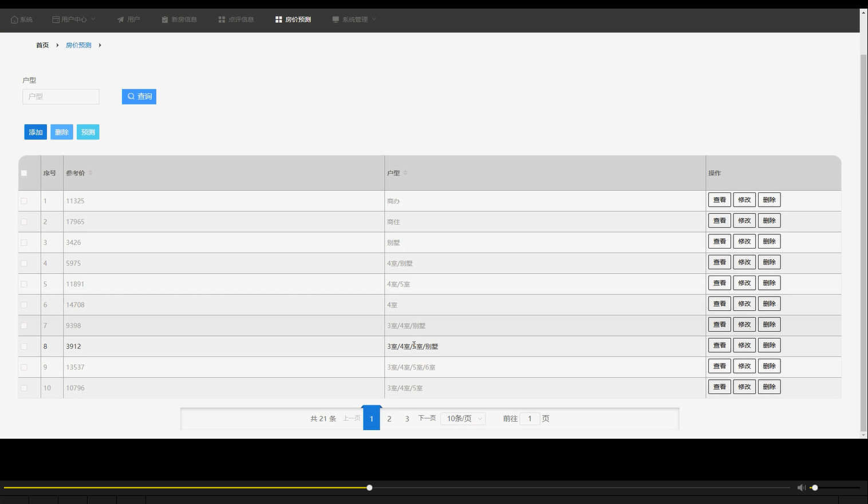Open the 10条/页 page size dropdown
868x504 pixels.
(463, 419)
